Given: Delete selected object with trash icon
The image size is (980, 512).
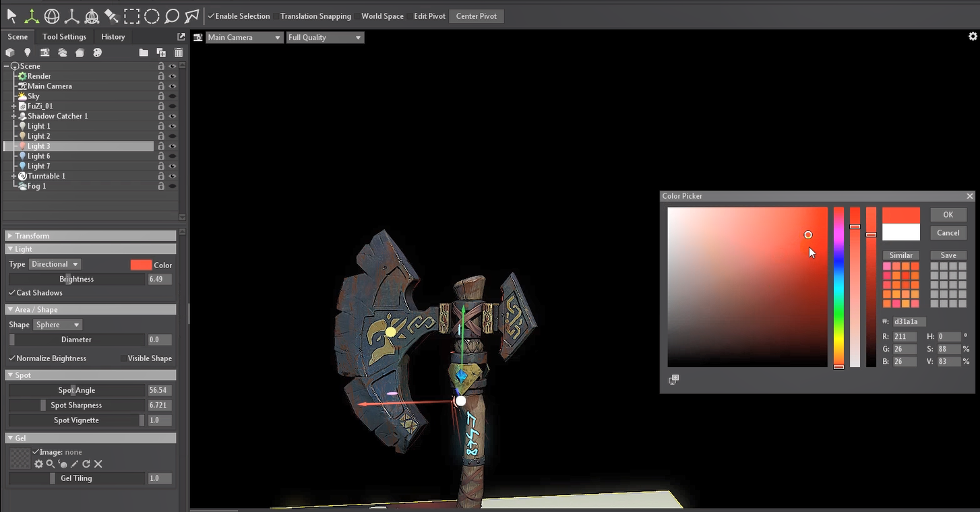Looking at the screenshot, I should point(179,53).
